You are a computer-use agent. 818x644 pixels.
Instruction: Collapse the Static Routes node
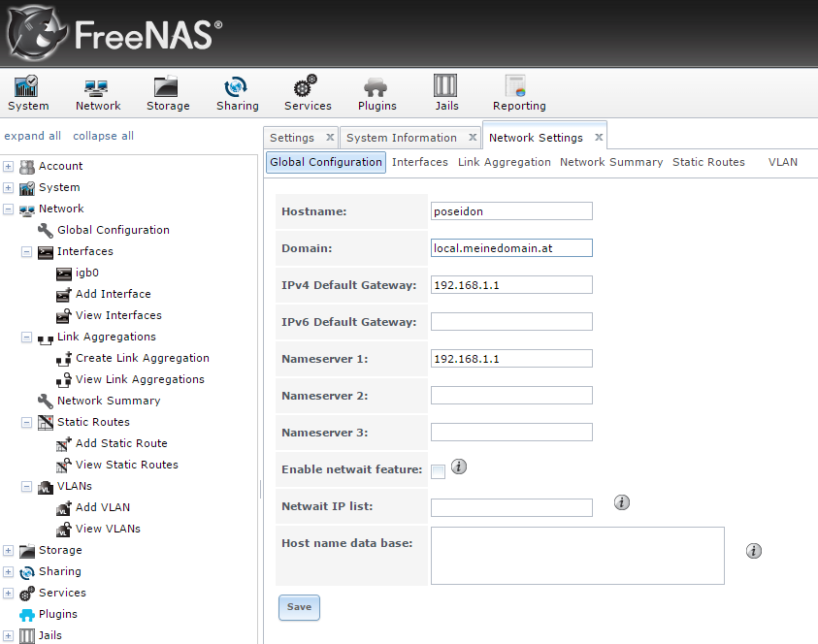(26, 422)
